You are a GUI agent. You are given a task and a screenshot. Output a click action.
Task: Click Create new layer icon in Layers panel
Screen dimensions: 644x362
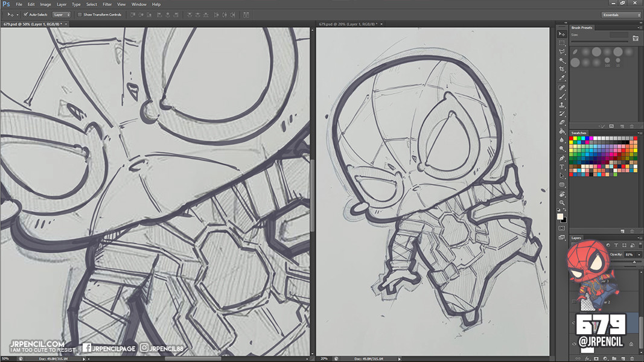623,359
